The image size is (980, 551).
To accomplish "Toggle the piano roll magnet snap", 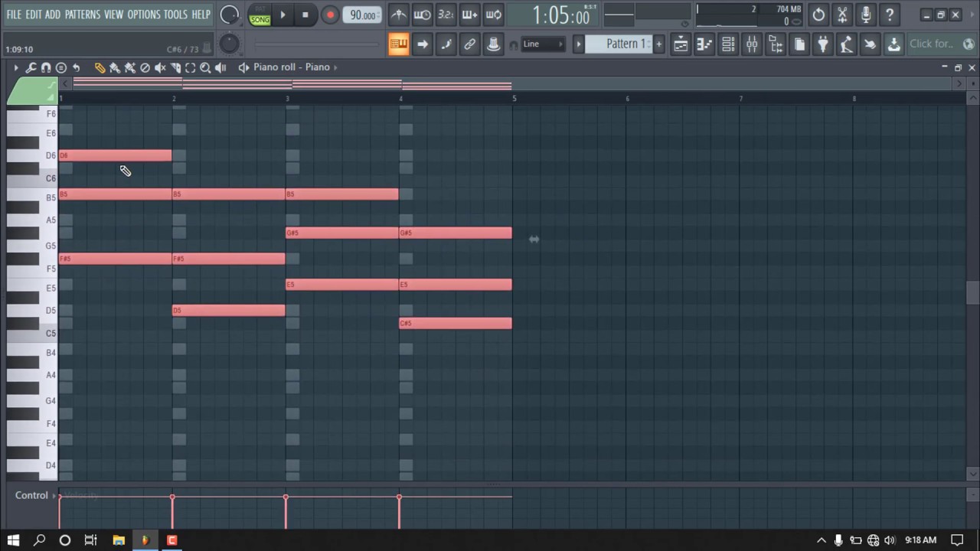I will coord(46,67).
